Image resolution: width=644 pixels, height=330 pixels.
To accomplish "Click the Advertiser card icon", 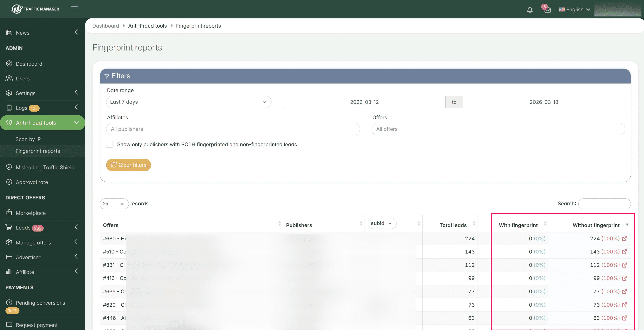I will pos(9,257).
